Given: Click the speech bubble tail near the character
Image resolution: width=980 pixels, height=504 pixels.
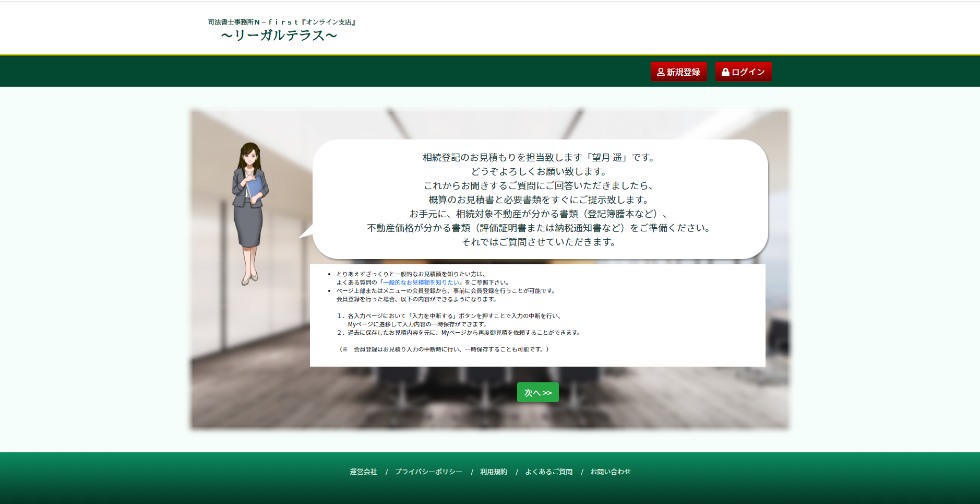Looking at the screenshot, I should (x=306, y=231).
